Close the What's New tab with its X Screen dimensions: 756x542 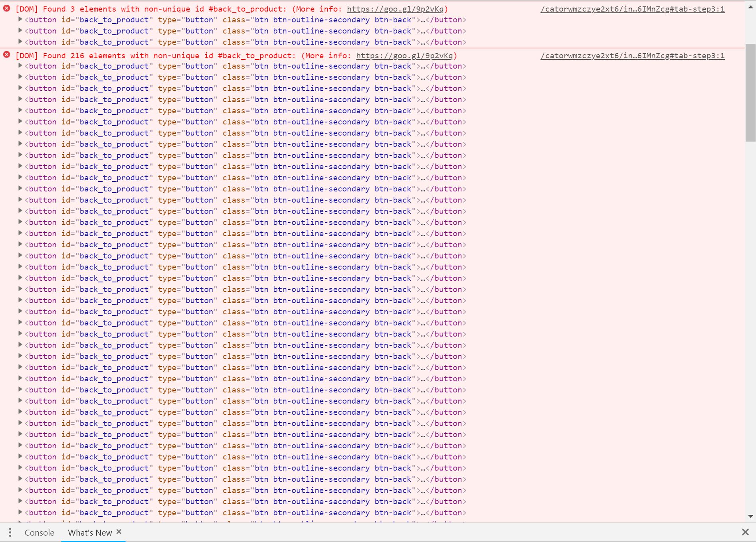point(119,532)
